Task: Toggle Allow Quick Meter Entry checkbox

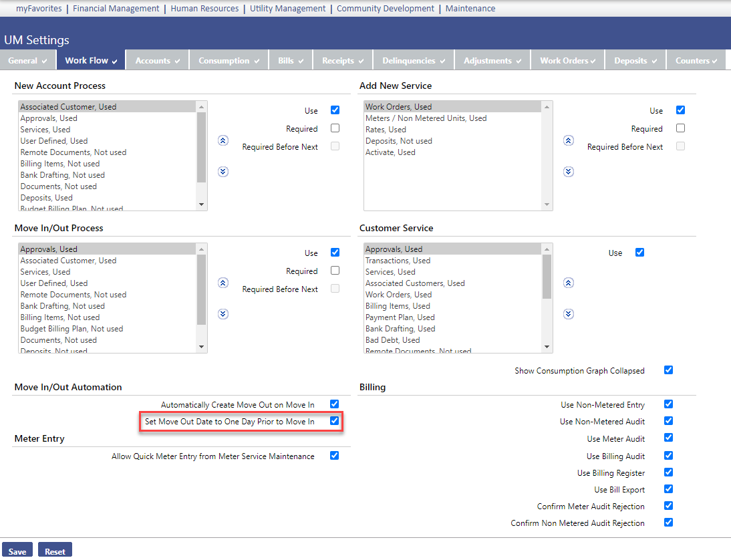Action: coord(335,456)
